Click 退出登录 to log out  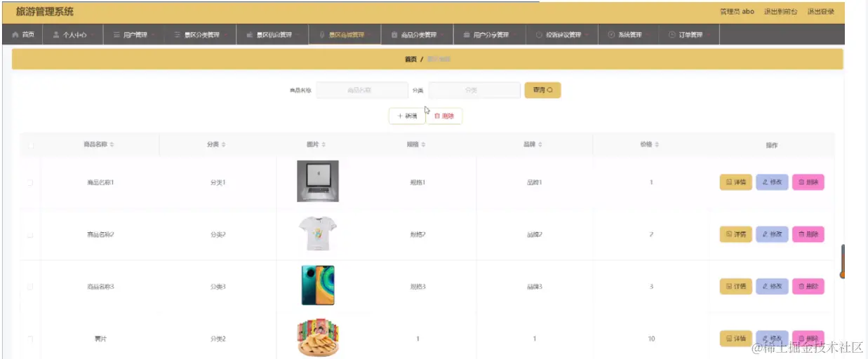[x=820, y=12]
